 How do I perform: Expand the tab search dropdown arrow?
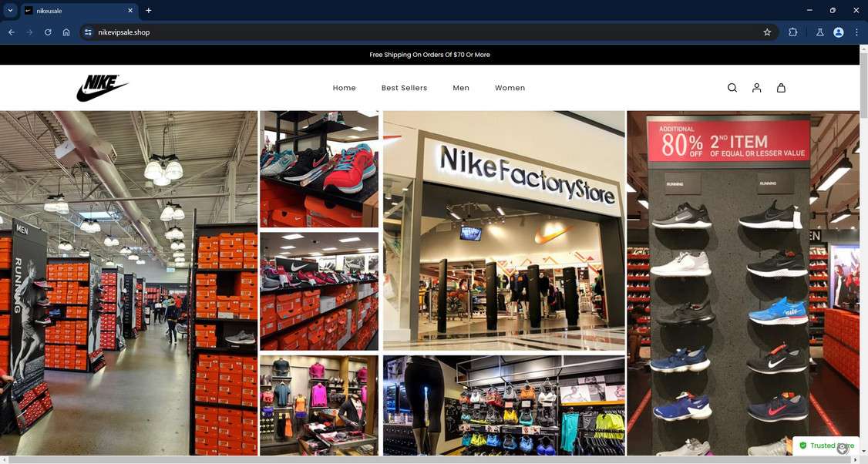[10, 10]
